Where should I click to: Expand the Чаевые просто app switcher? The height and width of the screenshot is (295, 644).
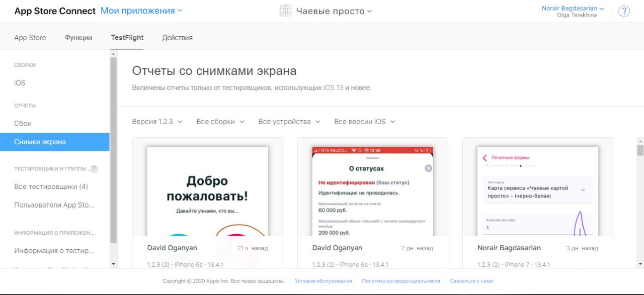coord(334,11)
